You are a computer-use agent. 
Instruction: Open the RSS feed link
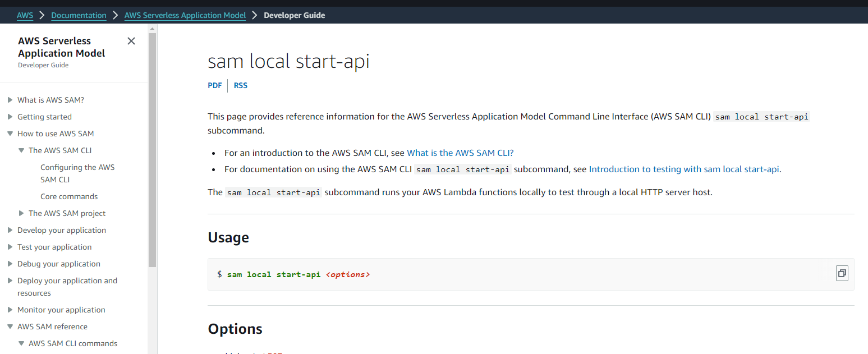tap(241, 85)
